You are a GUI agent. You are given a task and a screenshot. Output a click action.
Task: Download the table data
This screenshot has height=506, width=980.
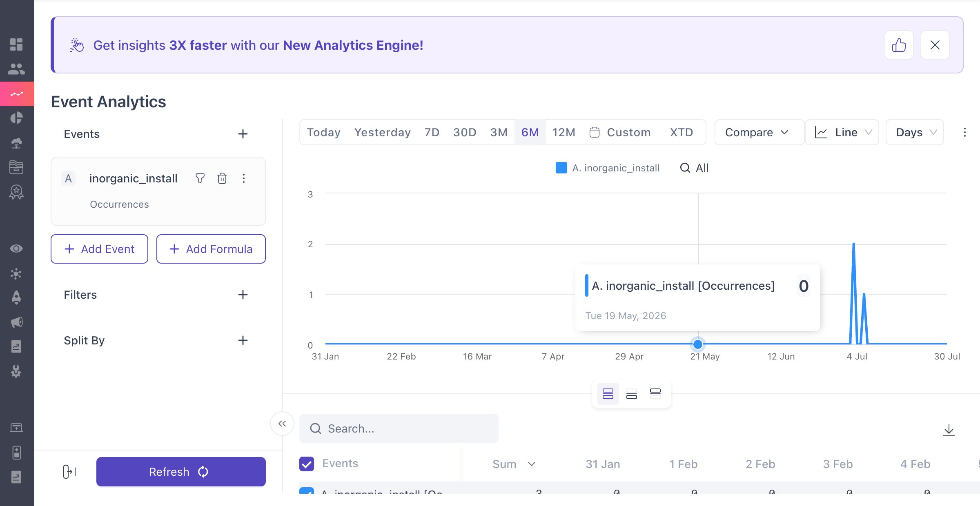click(x=949, y=430)
